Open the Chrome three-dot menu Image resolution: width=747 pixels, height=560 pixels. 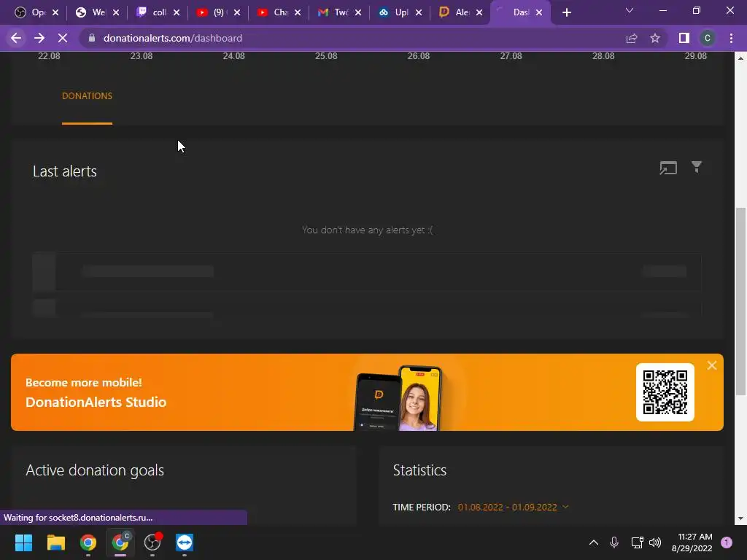click(x=731, y=38)
